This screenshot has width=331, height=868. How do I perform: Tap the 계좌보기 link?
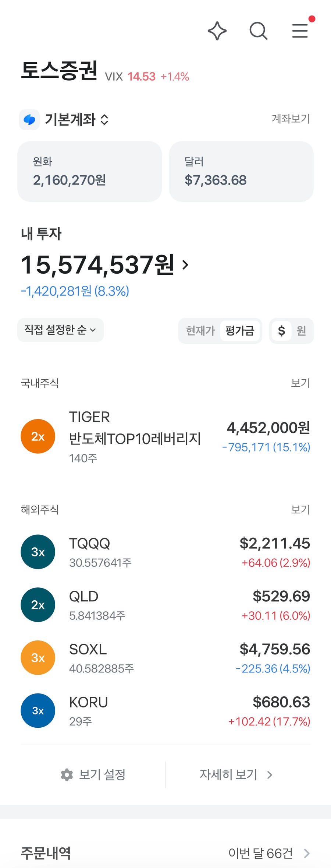pyautogui.click(x=291, y=119)
